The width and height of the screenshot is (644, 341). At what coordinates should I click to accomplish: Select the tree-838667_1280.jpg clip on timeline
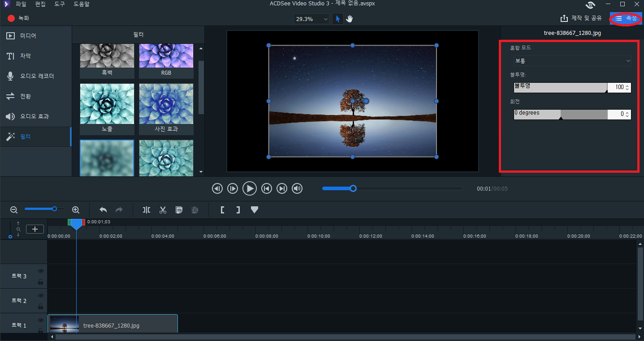[x=112, y=324]
